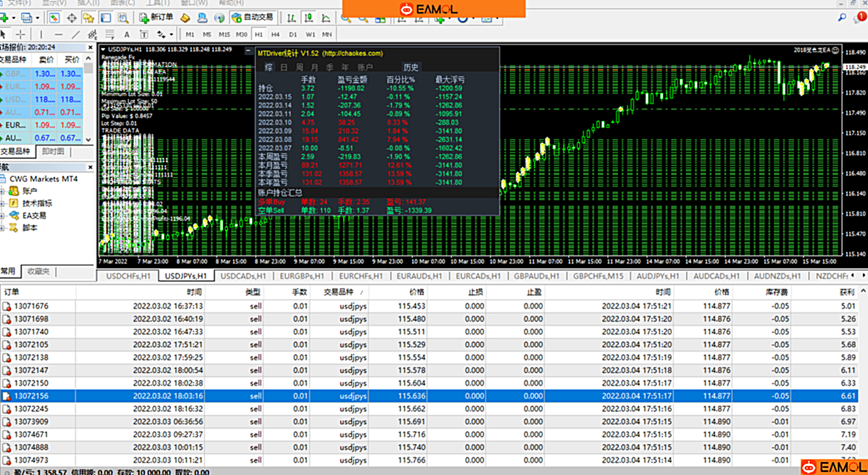
Task: Select order row 13072245
Action: pos(429,409)
